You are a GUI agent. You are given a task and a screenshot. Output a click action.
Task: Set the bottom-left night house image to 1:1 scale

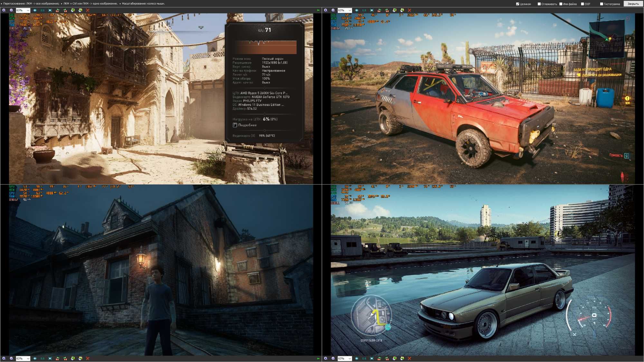42,358
